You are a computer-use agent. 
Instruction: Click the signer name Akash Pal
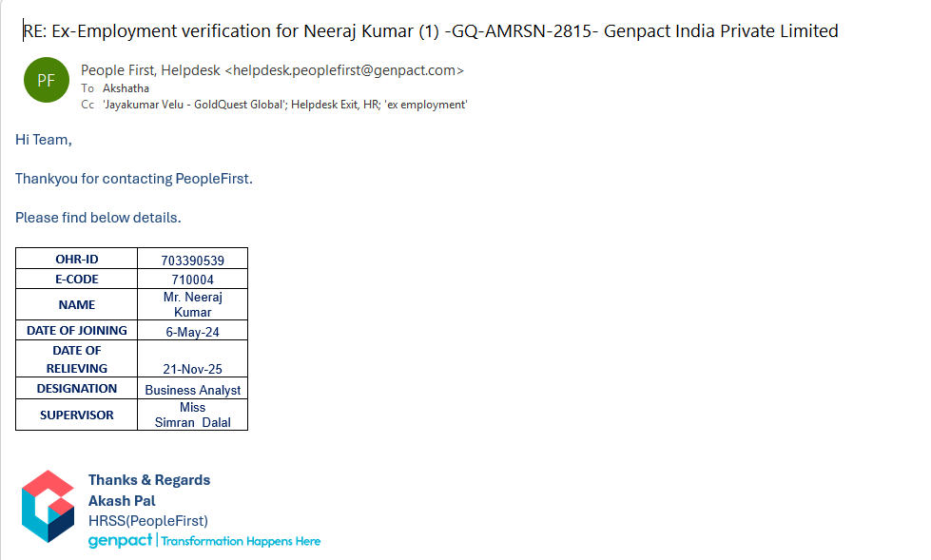coord(122,501)
